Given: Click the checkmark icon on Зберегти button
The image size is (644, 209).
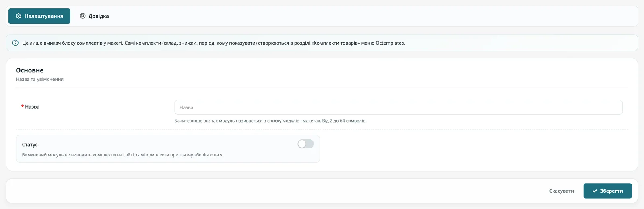Looking at the screenshot, I should click(594, 191).
